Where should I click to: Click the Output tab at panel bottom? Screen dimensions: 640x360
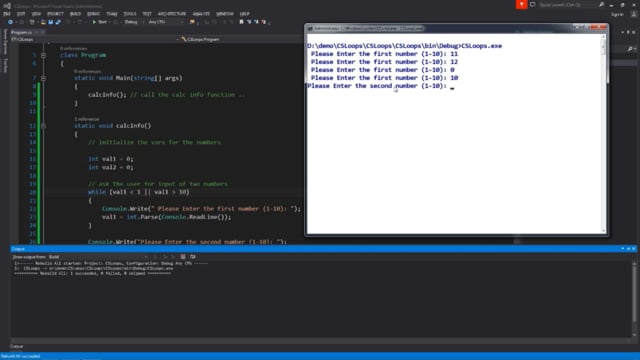point(17,347)
